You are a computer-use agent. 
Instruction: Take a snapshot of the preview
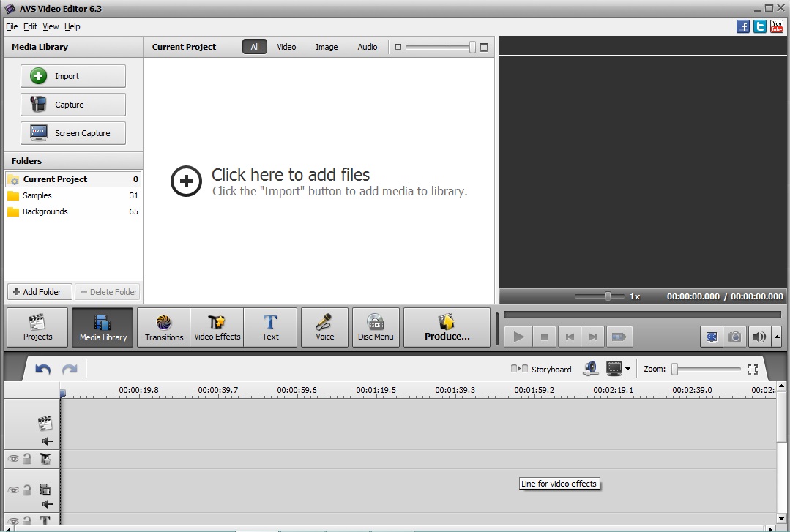tap(734, 337)
